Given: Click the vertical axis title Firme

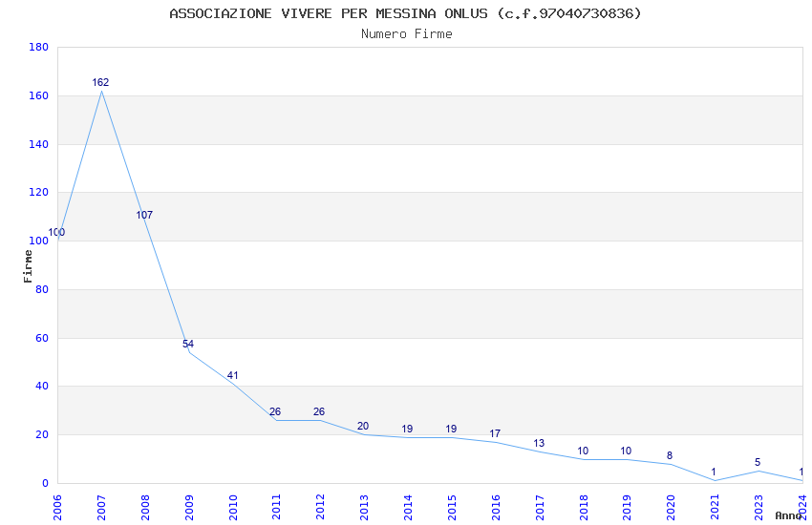Looking at the screenshot, I should (x=28, y=266).
